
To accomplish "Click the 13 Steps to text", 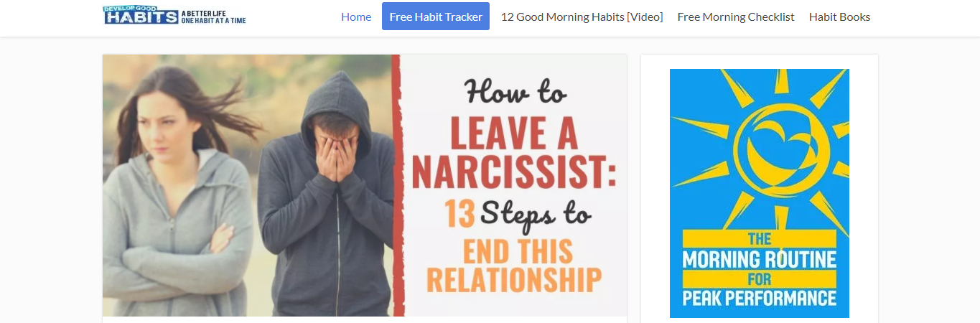I will point(517,212).
